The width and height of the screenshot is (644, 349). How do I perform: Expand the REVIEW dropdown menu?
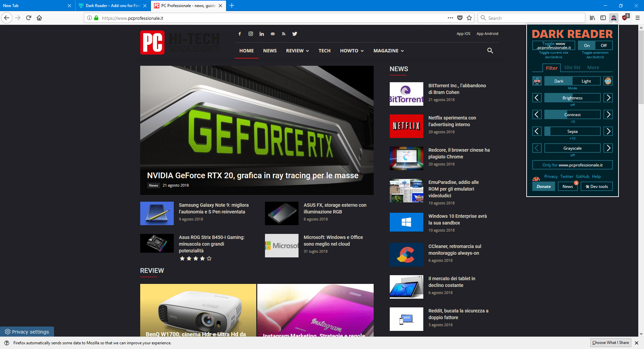pos(297,51)
